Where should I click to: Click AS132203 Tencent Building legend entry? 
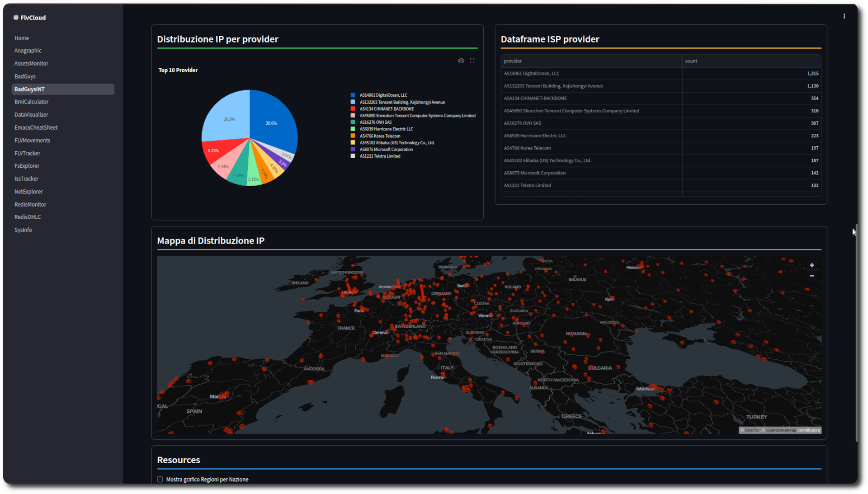click(402, 102)
